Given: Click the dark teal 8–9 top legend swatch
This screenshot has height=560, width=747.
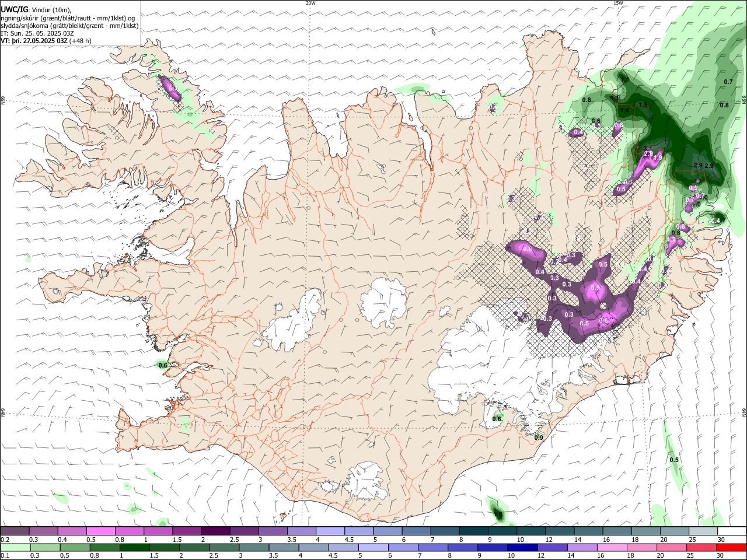Looking at the screenshot, I should (x=473, y=531).
